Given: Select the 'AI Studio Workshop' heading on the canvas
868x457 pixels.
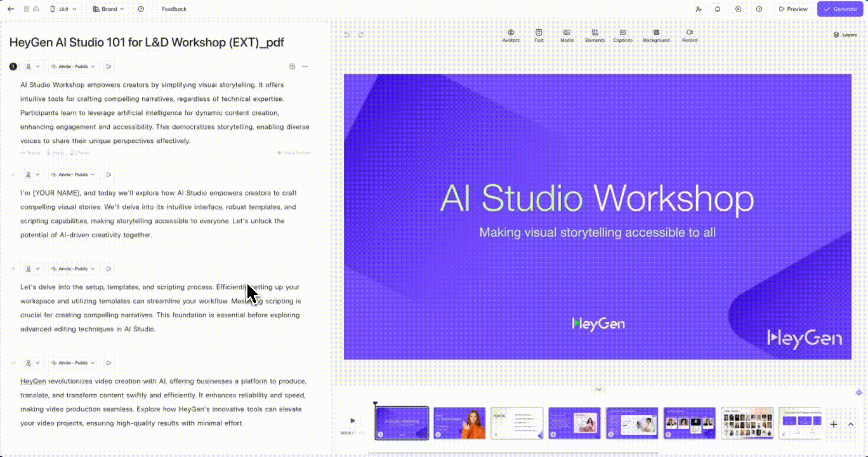Looking at the screenshot, I should point(597,198).
